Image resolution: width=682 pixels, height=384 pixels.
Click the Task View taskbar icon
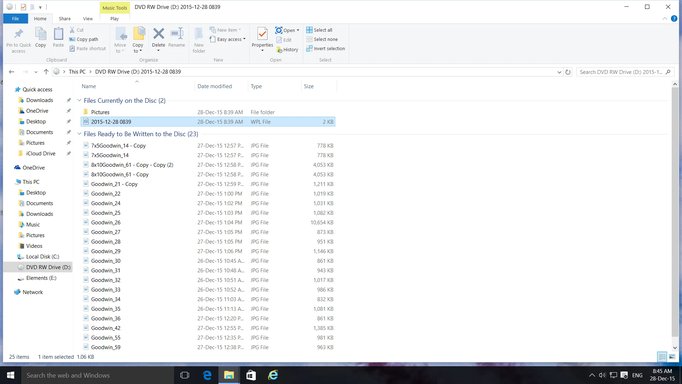(184, 375)
